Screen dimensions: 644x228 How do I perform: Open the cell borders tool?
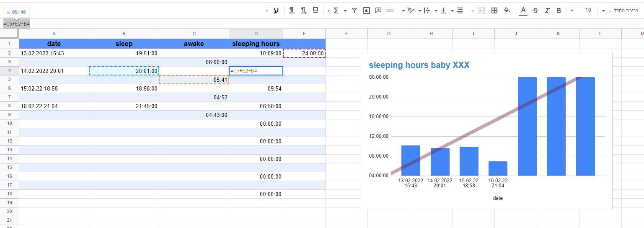(494, 10)
